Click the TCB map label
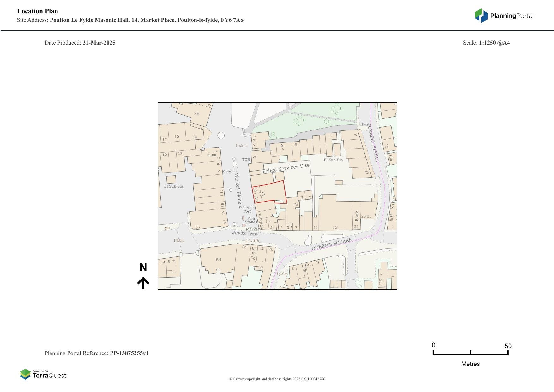Image resolution: width=554 pixels, height=392 pixels. point(246,160)
